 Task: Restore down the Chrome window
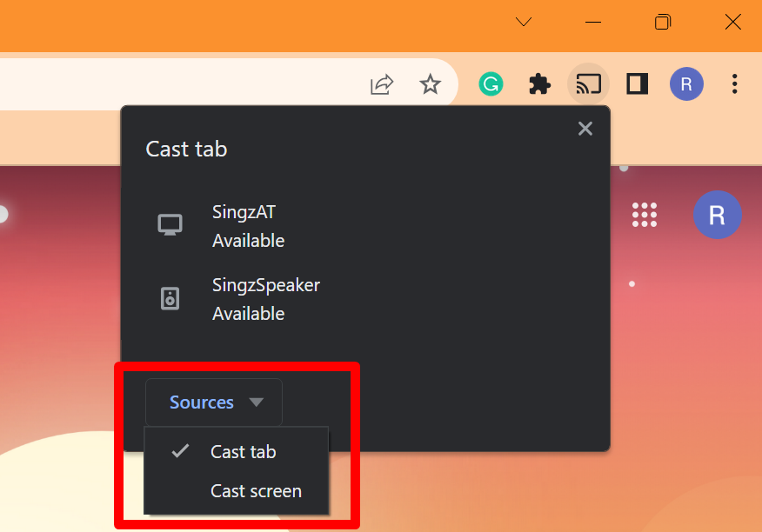click(663, 22)
